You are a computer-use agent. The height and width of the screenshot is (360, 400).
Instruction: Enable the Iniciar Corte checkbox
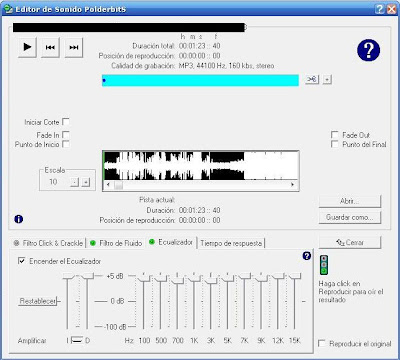(66, 122)
